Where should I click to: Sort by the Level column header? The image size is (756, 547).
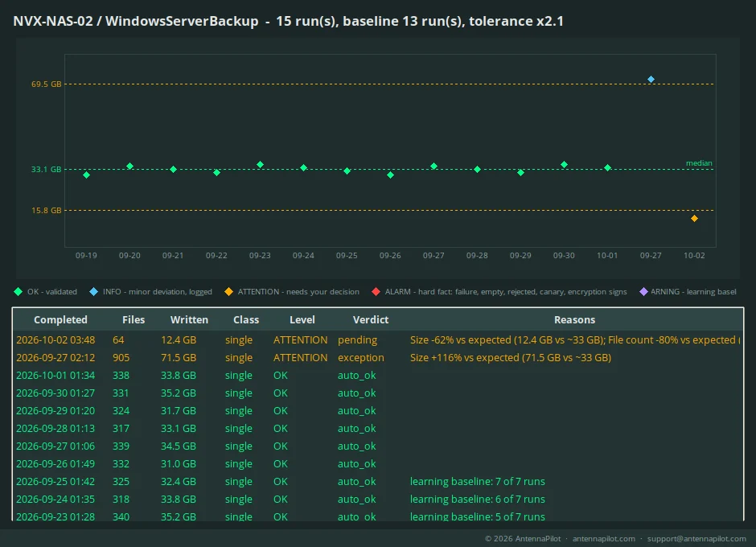pyautogui.click(x=302, y=320)
